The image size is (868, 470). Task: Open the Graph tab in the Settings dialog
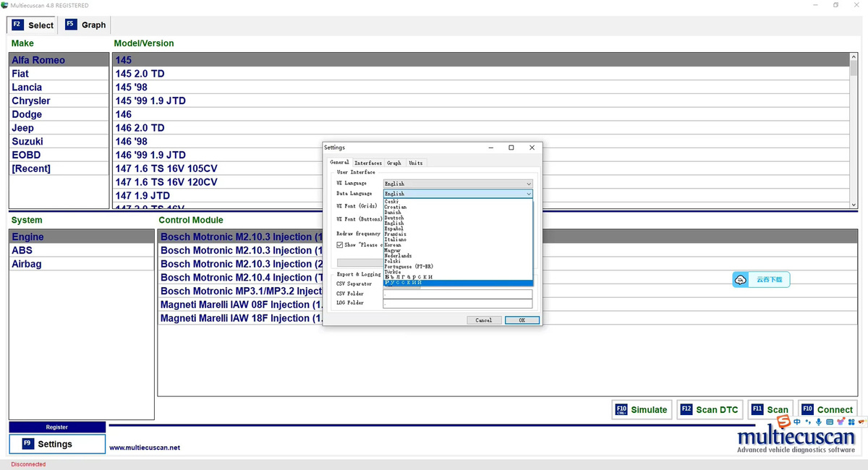click(394, 163)
